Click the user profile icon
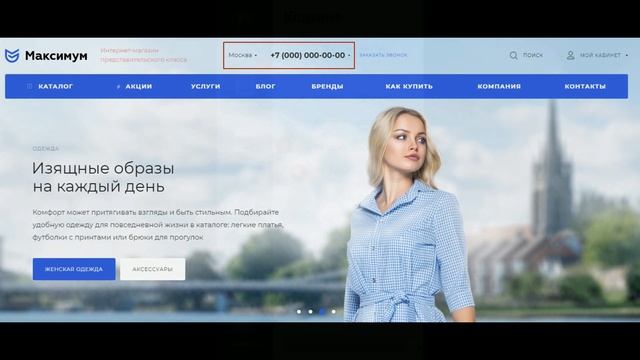Image resolution: width=640 pixels, height=360 pixels. pos(571,55)
